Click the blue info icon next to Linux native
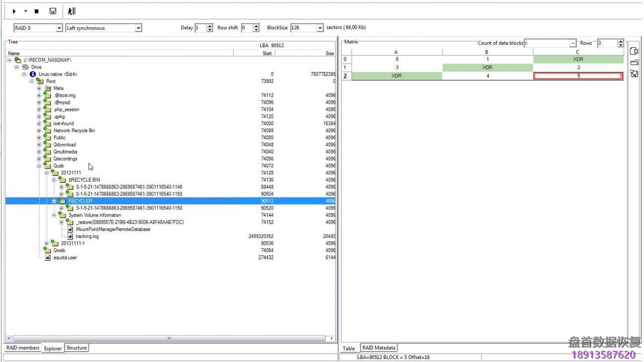The image size is (644, 362). point(33,74)
